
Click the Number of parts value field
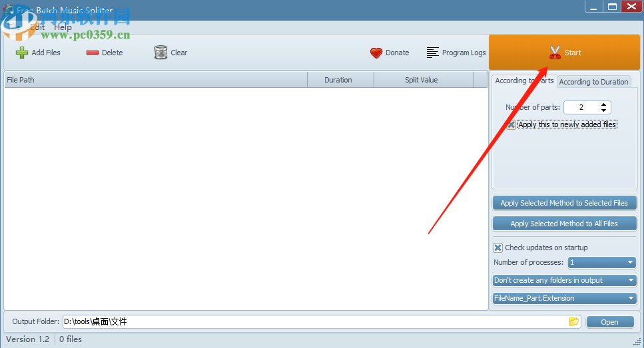point(581,107)
